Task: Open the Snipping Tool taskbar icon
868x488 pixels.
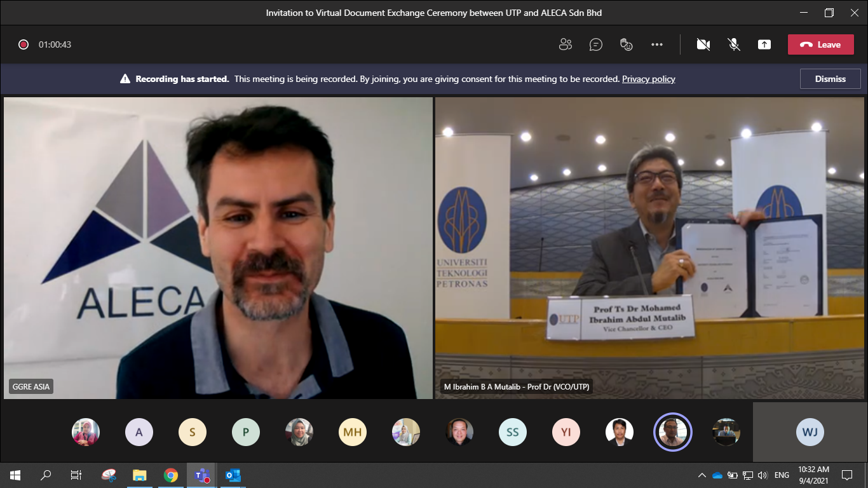Action: pos(109,475)
